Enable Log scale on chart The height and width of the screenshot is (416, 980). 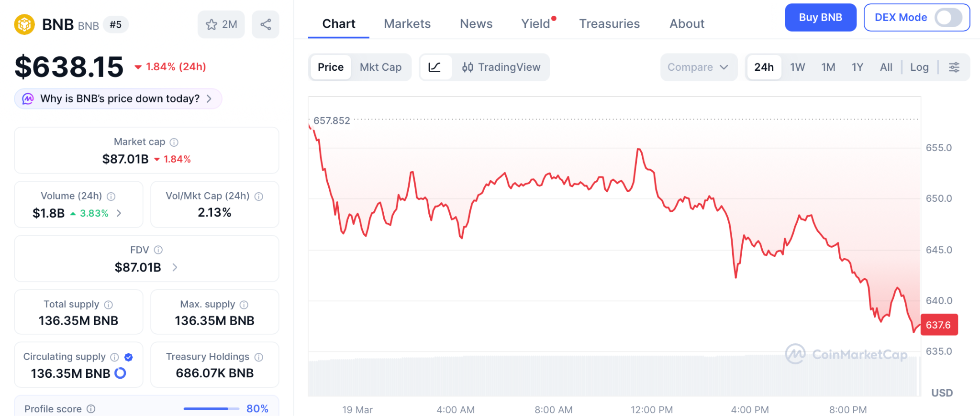(919, 67)
